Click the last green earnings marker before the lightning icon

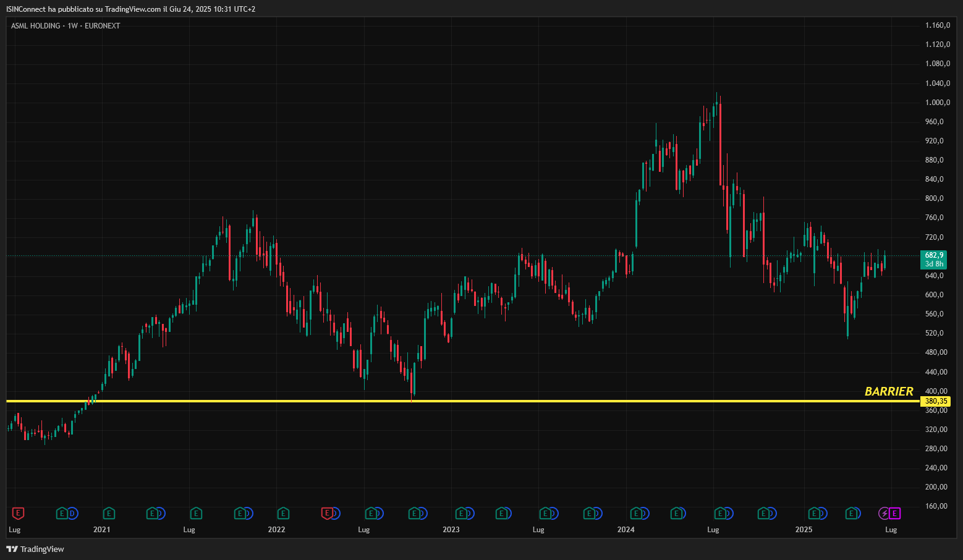point(852,513)
